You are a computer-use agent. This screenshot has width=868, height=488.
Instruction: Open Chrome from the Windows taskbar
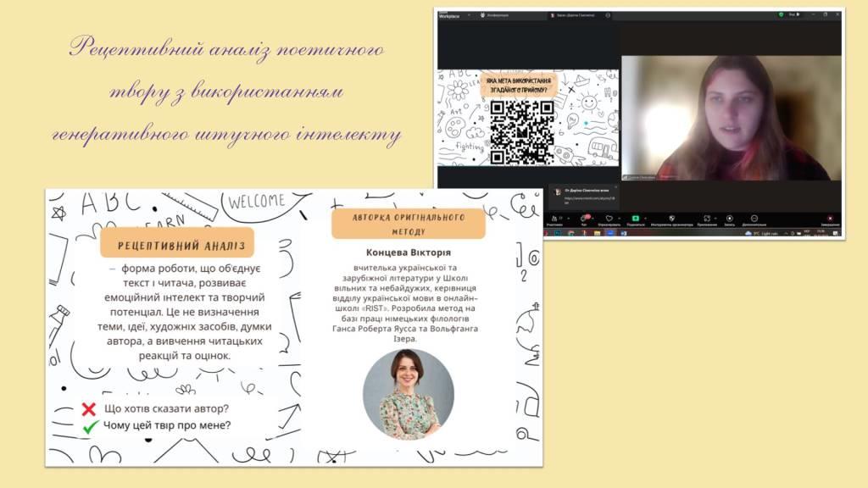coord(570,232)
